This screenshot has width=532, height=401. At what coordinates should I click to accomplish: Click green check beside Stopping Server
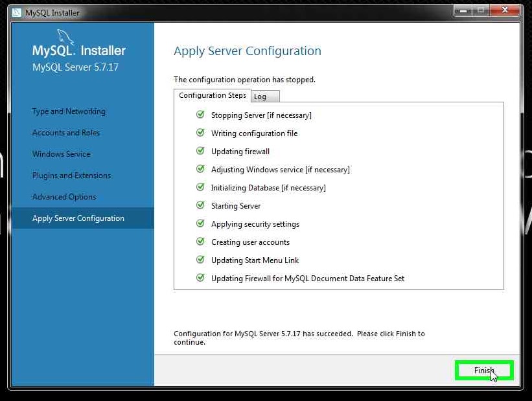(x=200, y=115)
